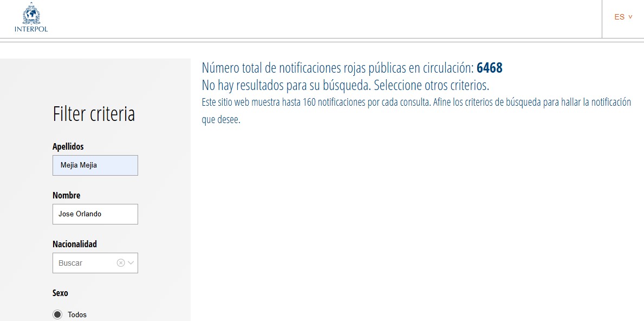
Task: Click the 'Número total de notificaciones rojas' heading
Action: pyautogui.click(x=337, y=68)
